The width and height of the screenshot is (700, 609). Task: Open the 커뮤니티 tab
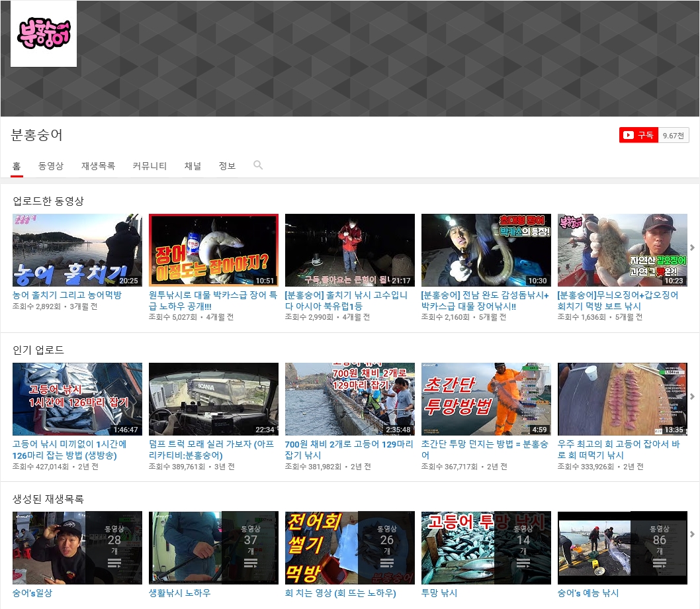[x=150, y=166]
